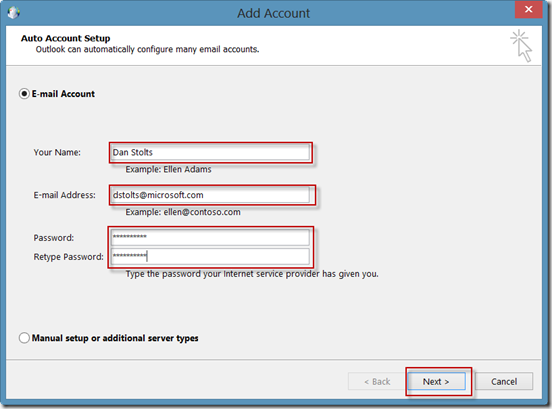
Task: Click the Outlook globe icon in title bar
Action: [13, 13]
